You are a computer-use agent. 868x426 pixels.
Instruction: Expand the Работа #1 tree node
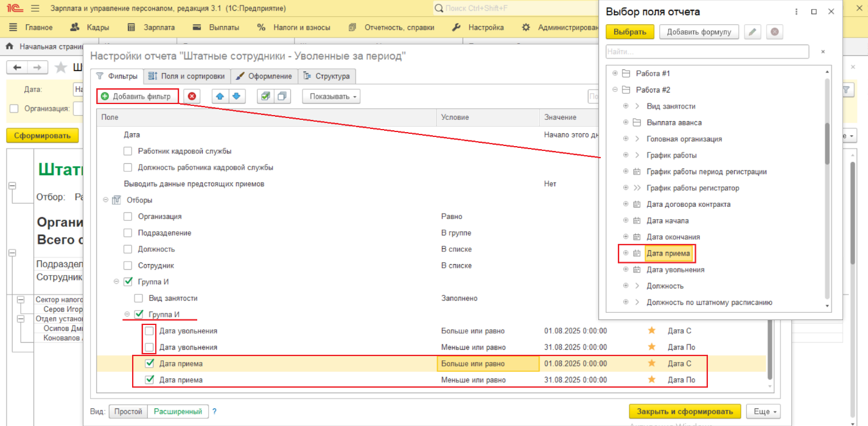[615, 74]
